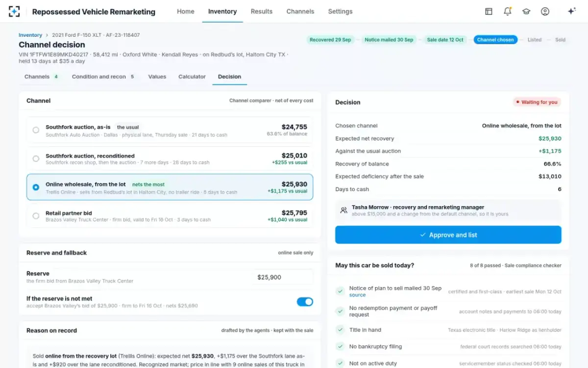Viewport: 588px width, 368px height.
Task: Click the Sale date 12 Oct stage
Action: (x=445, y=40)
